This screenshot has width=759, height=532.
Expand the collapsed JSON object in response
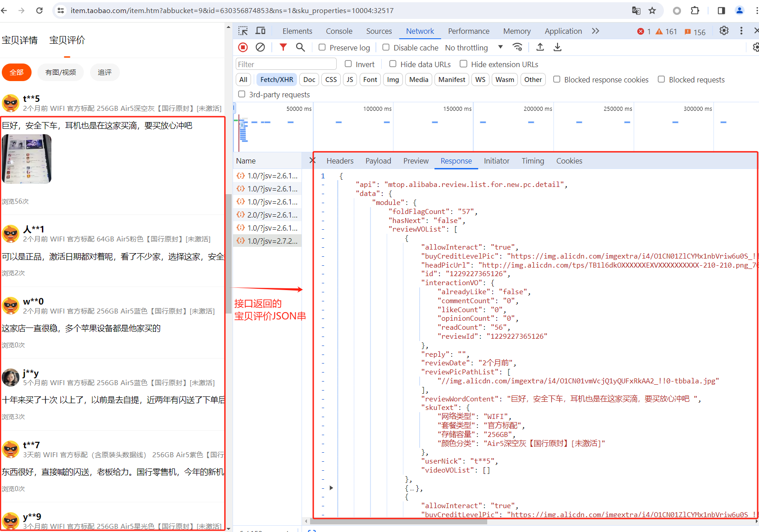[x=331, y=488]
